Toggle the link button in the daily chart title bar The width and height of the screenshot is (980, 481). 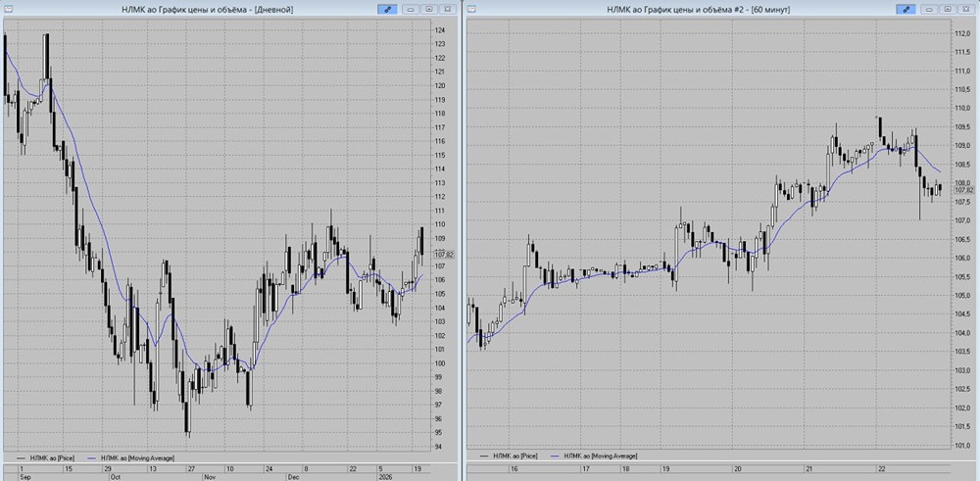387,10
